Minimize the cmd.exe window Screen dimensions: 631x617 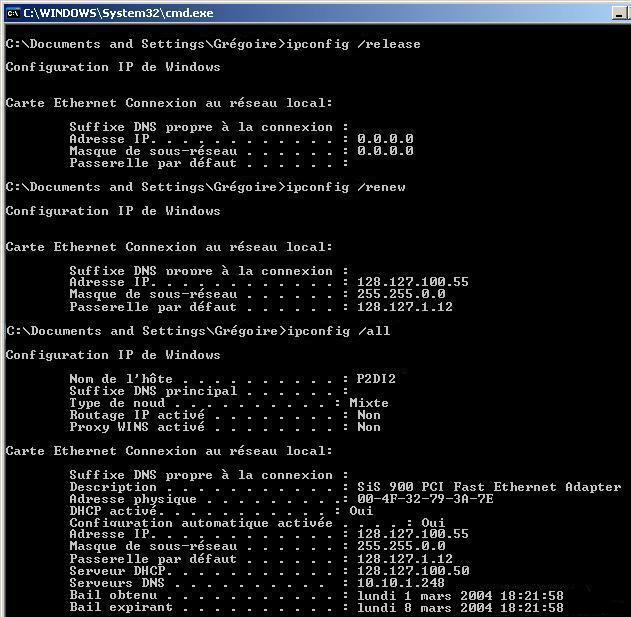point(620,14)
